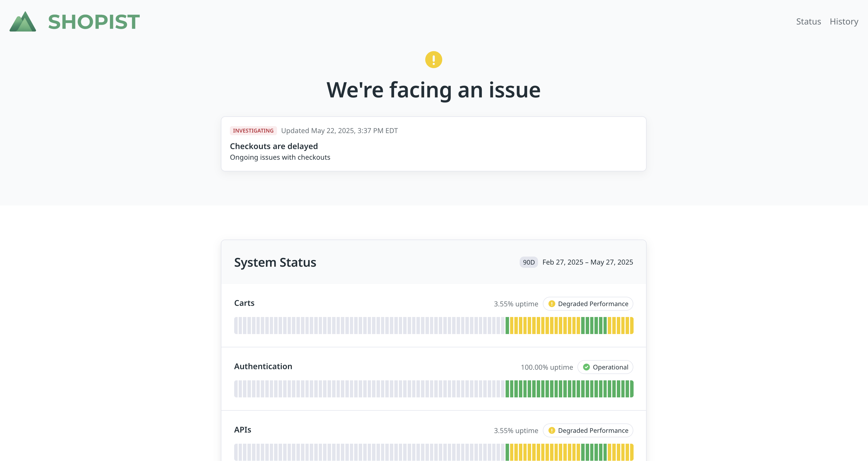Viewport: 868px width, 461px height.
Task: Open the Checkouts are delayed incident
Action: [x=274, y=146]
